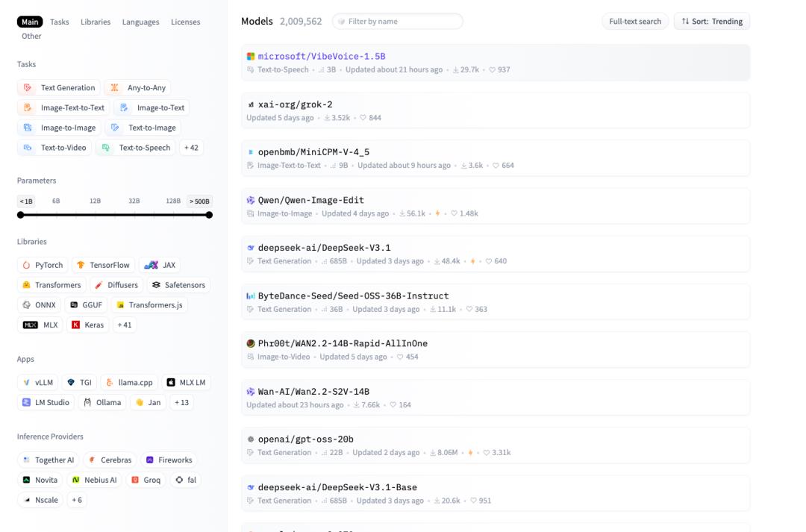The height and width of the screenshot is (532, 806).
Task: Expand the +6 more inference providers
Action: (x=77, y=500)
